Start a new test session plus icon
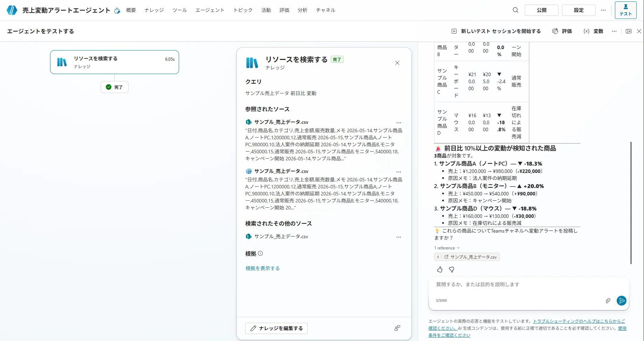Viewport: 644px width, 341px height. point(454,31)
